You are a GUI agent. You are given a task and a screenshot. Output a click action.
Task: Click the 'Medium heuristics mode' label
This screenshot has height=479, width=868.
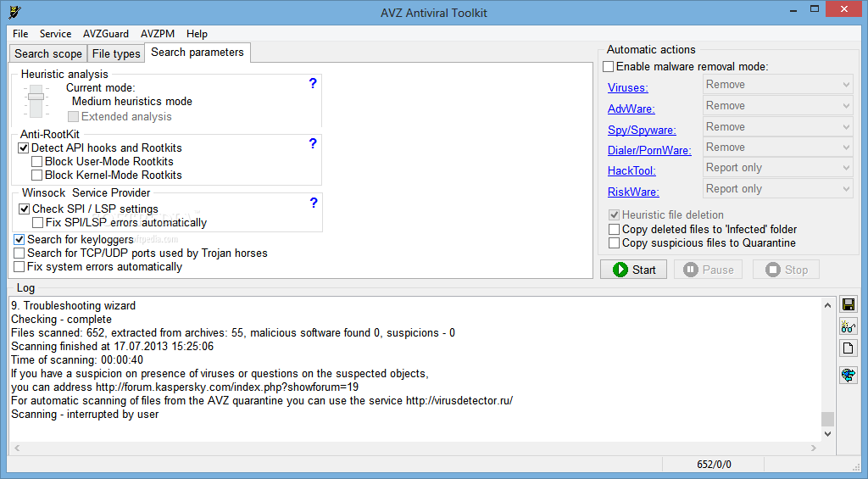131,102
